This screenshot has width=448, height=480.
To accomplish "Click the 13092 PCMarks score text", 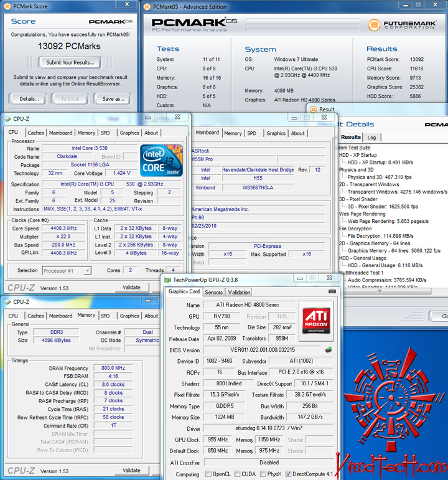I will [69, 46].
